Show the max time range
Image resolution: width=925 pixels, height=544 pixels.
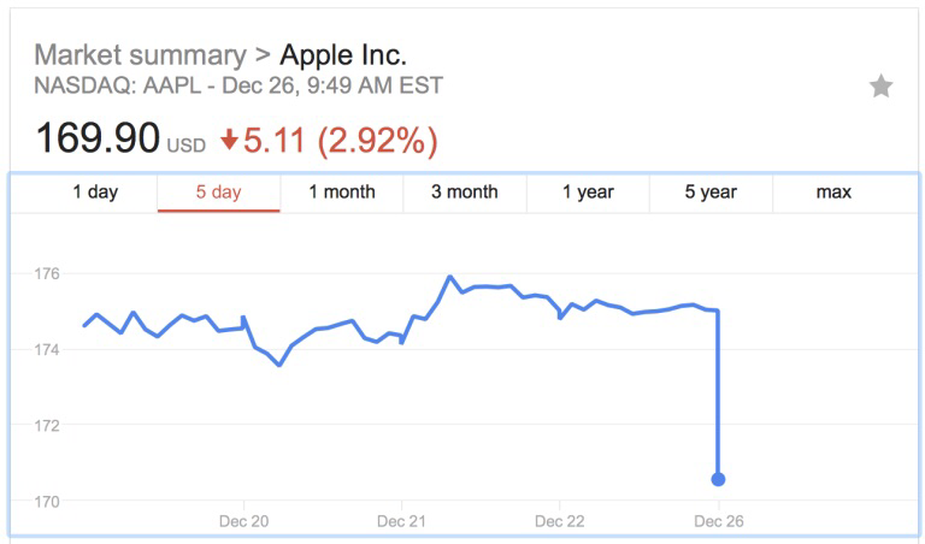833,192
